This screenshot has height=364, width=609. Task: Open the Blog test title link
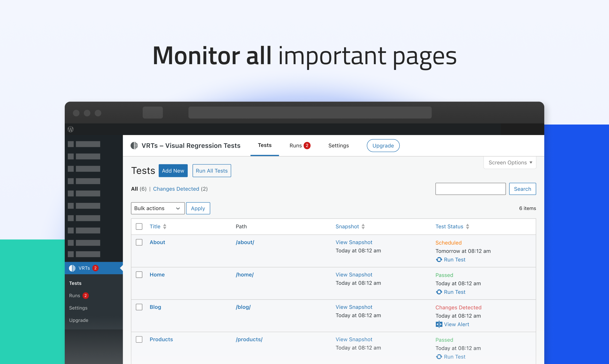click(x=155, y=307)
